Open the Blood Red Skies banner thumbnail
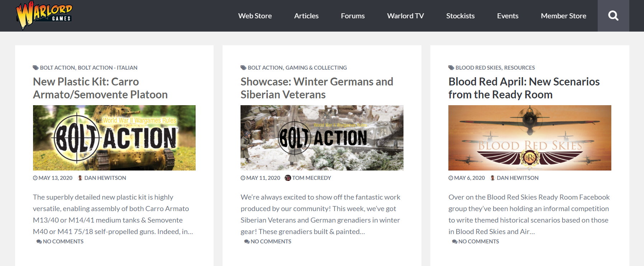This screenshot has width=644, height=266. [x=529, y=137]
